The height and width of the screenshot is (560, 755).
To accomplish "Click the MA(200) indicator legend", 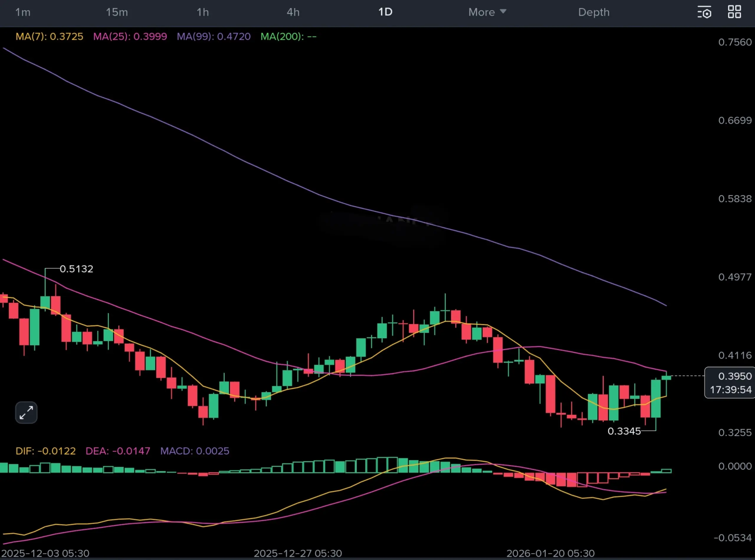I will tap(288, 37).
